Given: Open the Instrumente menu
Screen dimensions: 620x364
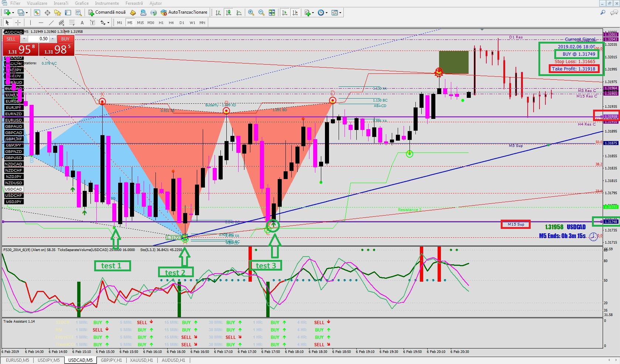Looking at the screenshot, I should tap(107, 3).
